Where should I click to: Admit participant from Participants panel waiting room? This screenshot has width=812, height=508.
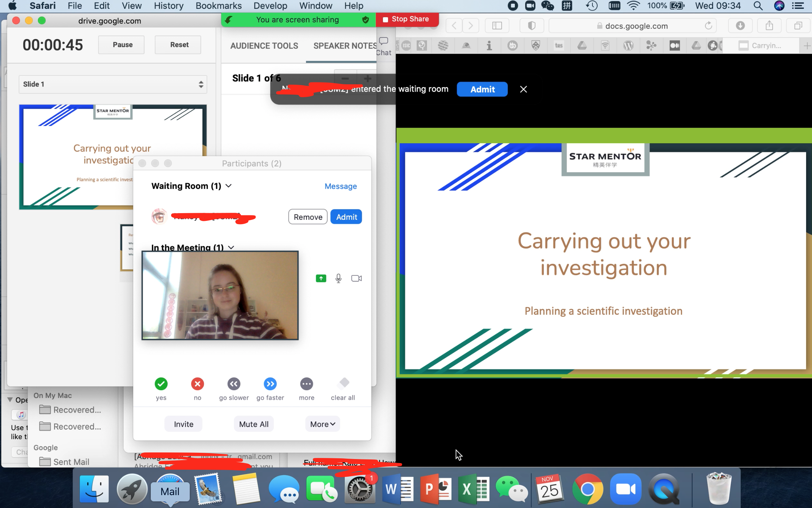[346, 217]
